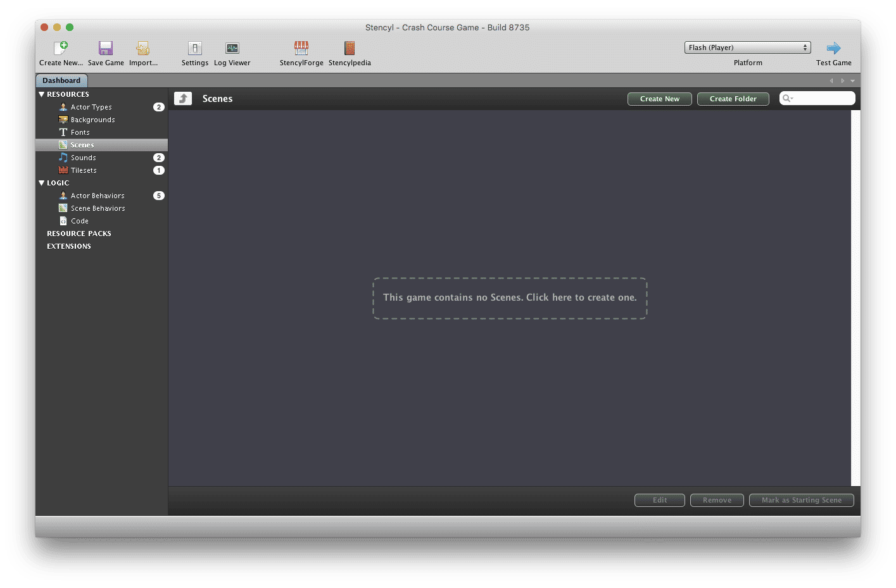
Task: Select Tilesets in the sidebar
Action: pyautogui.click(x=101, y=170)
